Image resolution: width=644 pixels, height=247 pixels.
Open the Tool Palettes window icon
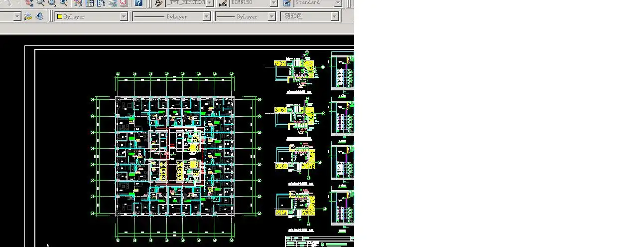pos(101,3)
